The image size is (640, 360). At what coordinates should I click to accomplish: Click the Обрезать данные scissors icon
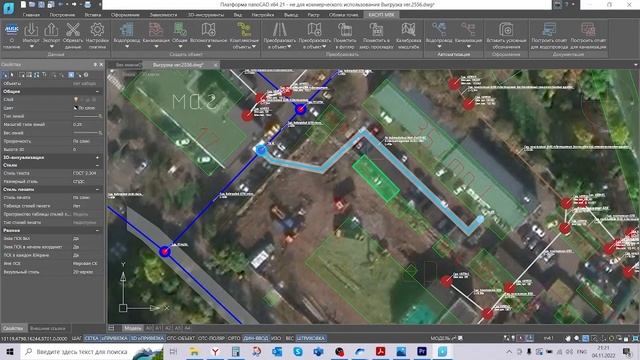tap(73, 30)
